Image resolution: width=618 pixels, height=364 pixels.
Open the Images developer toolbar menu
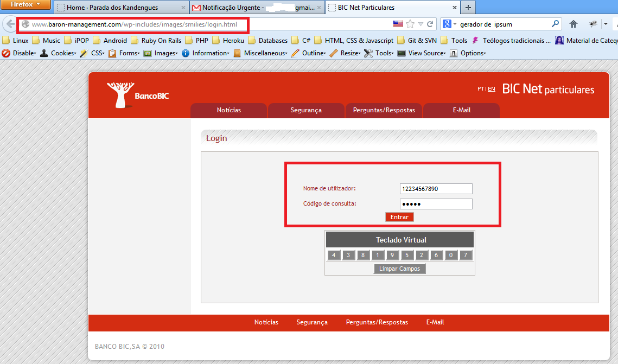pyautogui.click(x=161, y=53)
